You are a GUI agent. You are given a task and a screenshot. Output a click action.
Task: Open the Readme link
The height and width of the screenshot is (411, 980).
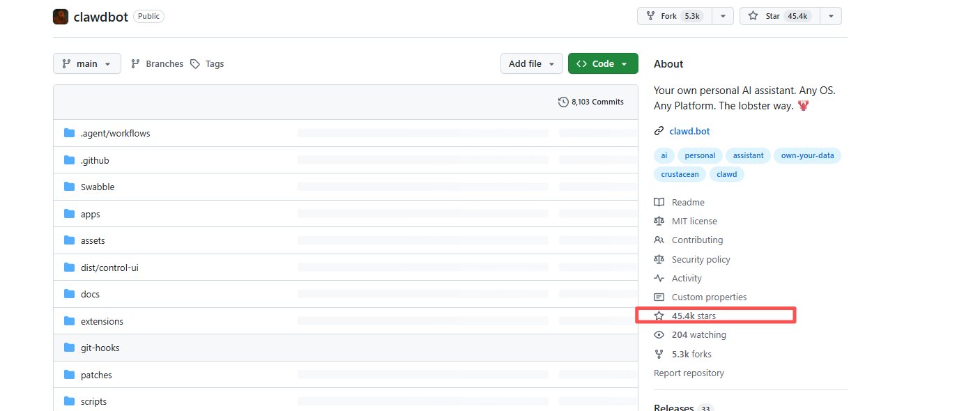coord(688,202)
